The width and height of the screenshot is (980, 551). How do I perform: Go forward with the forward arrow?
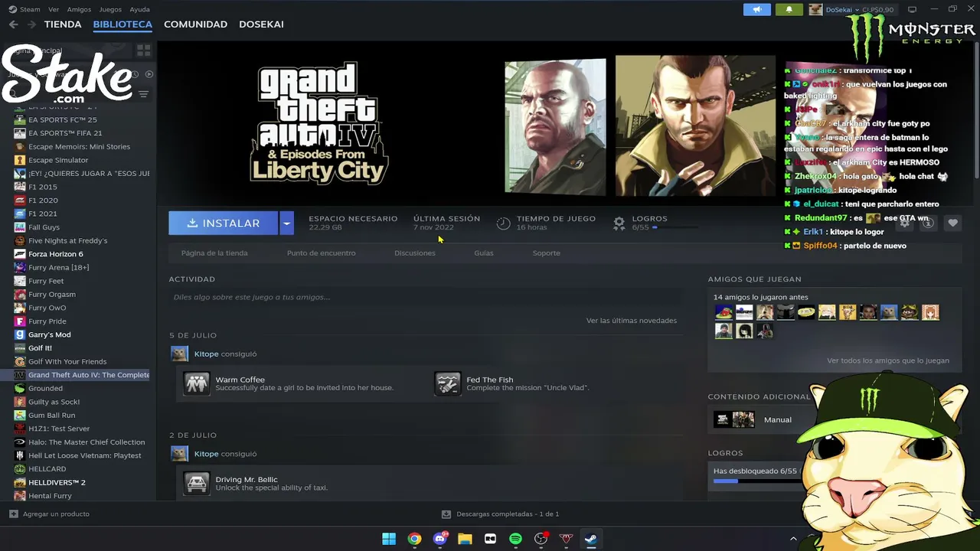click(x=31, y=24)
